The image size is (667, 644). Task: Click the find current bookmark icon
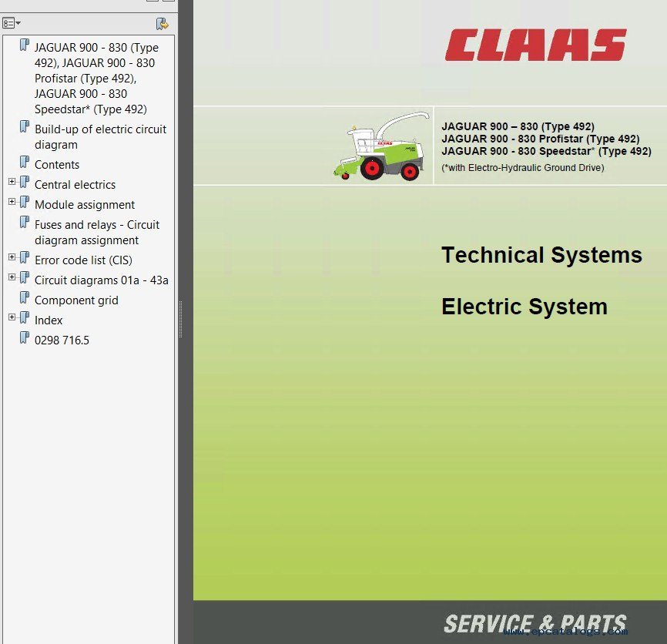pyautogui.click(x=162, y=24)
